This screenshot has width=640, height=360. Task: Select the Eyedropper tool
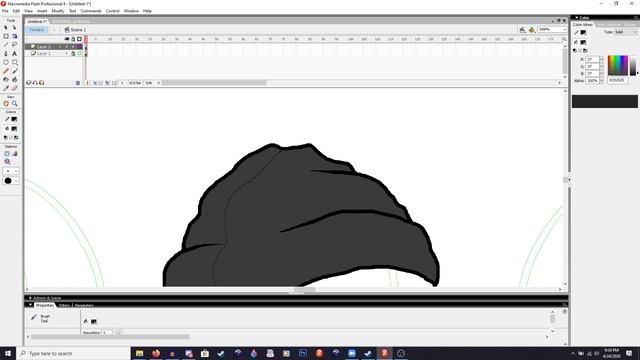pyautogui.click(x=6, y=88)
